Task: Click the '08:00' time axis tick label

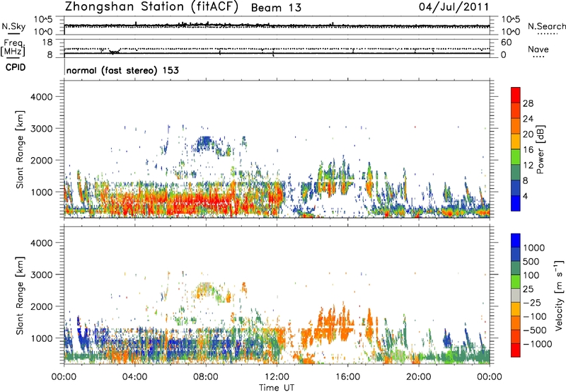Action: pyautogui.click(x=206, y=377)
